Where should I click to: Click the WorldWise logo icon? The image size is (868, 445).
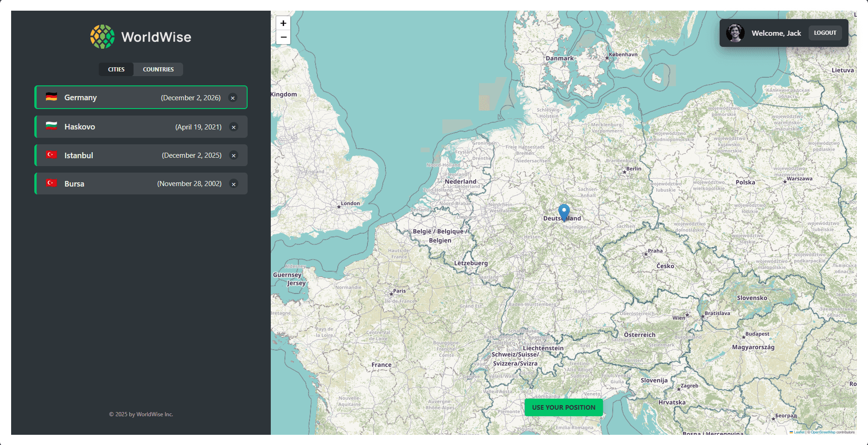(101, 36)
